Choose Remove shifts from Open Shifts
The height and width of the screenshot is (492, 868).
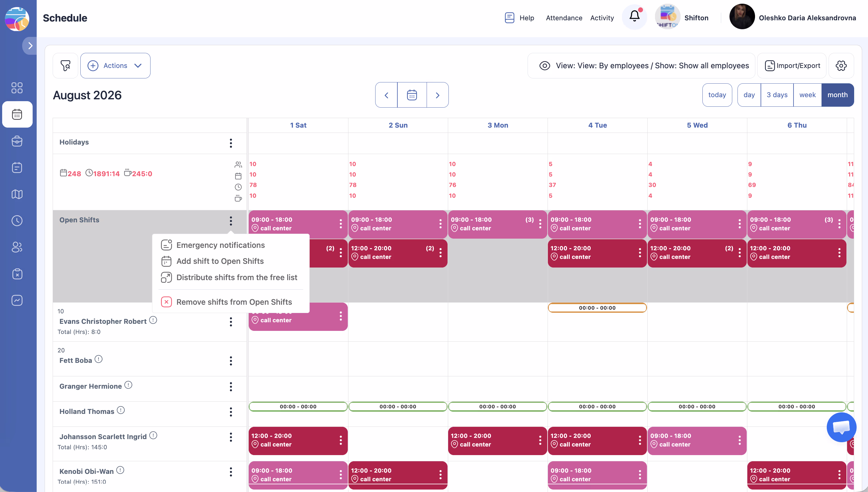pos(234,302)
